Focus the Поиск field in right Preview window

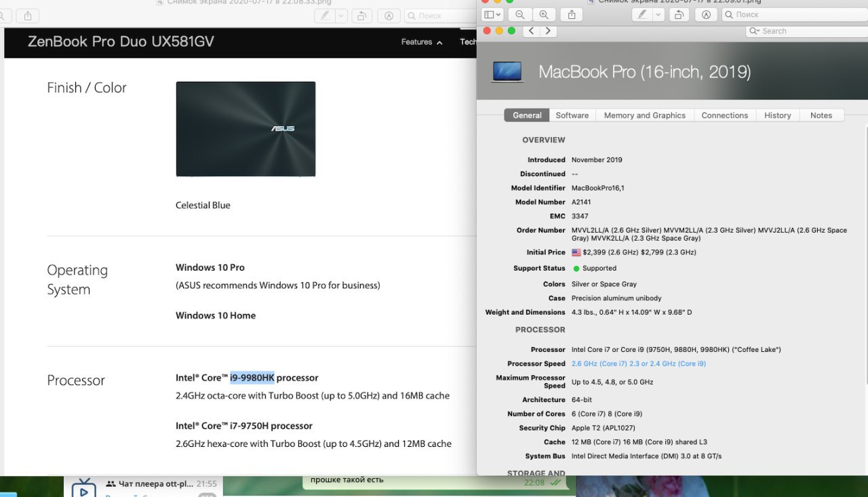[793, 14]
